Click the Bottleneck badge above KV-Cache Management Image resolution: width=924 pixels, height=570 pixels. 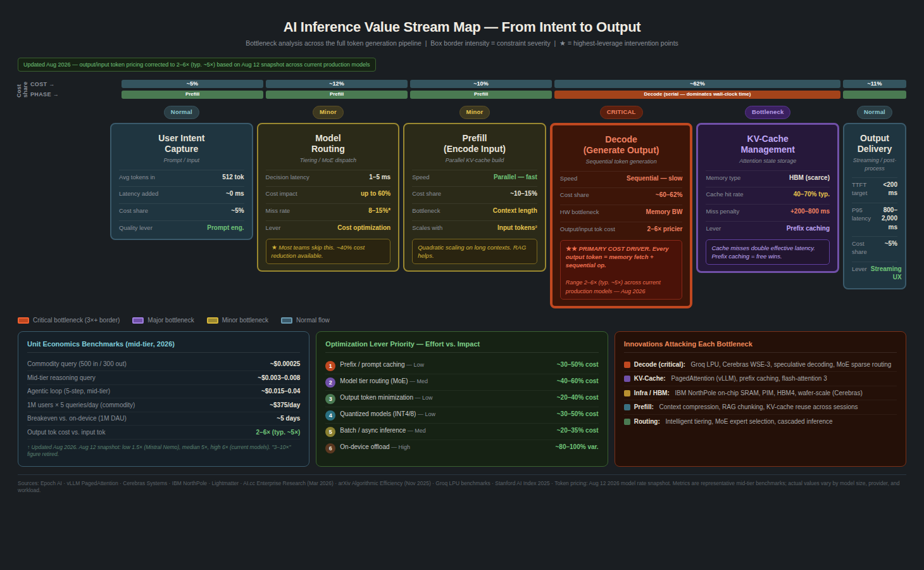pyautogui.click(x=768, y=112)
